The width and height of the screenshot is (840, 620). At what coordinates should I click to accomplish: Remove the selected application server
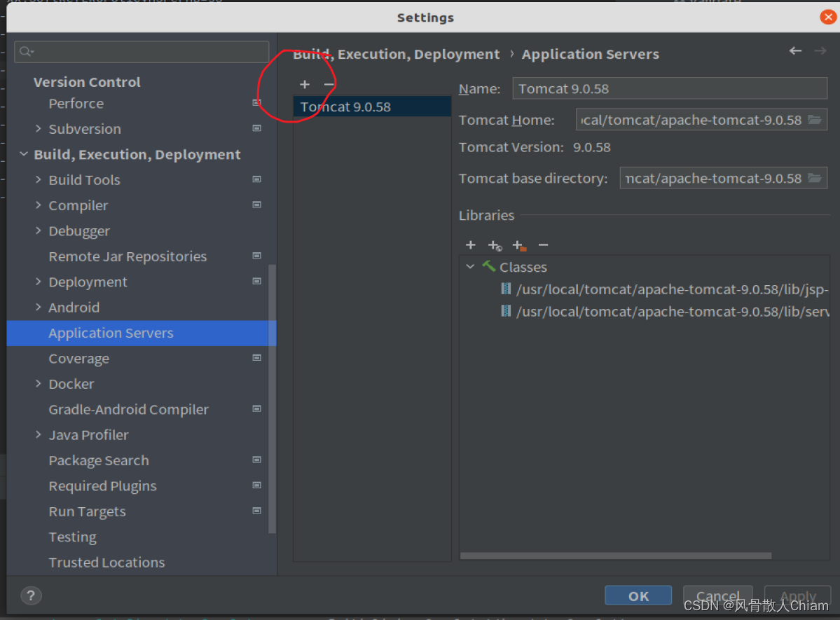pyautogui.click(x=329, y=84)
